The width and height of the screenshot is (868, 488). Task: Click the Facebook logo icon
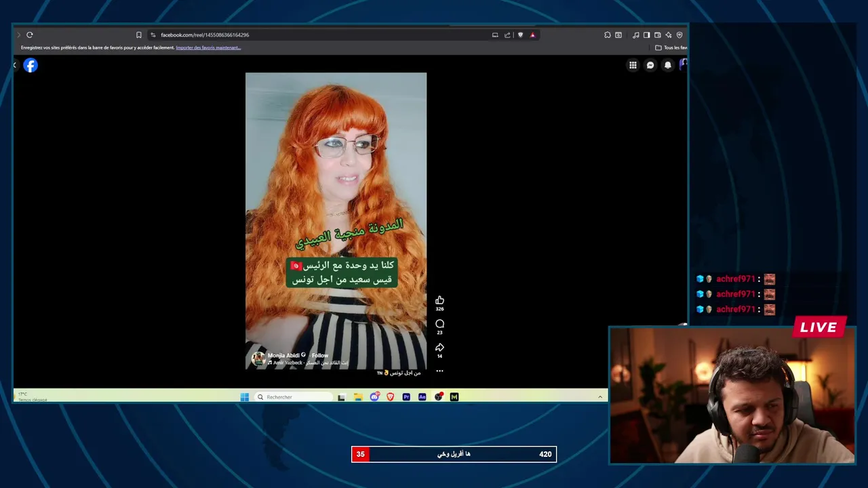31,65
